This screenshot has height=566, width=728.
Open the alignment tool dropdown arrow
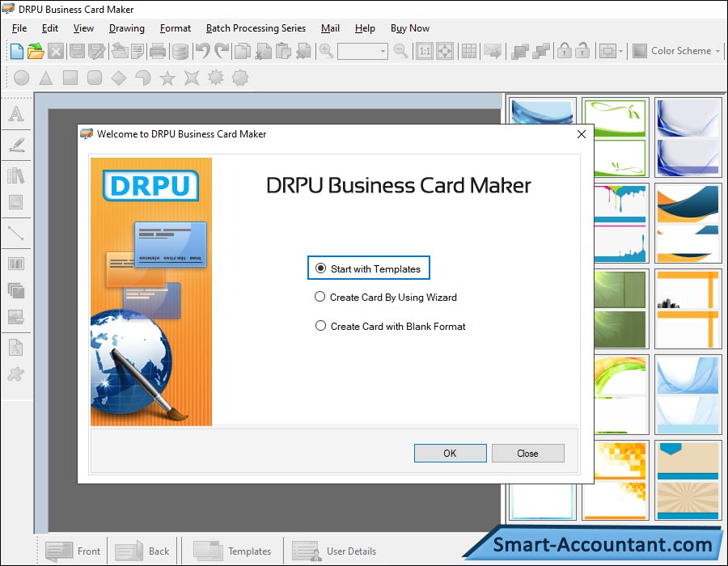(x=620, y=51)
